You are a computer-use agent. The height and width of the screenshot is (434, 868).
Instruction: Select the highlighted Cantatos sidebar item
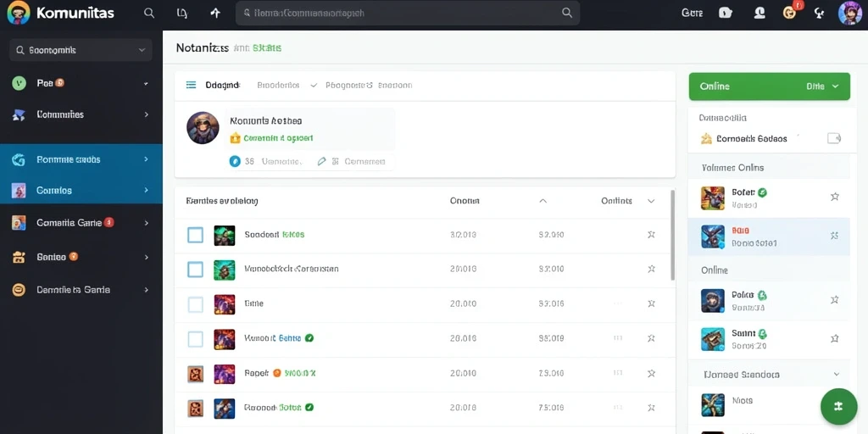coord(81,191)
